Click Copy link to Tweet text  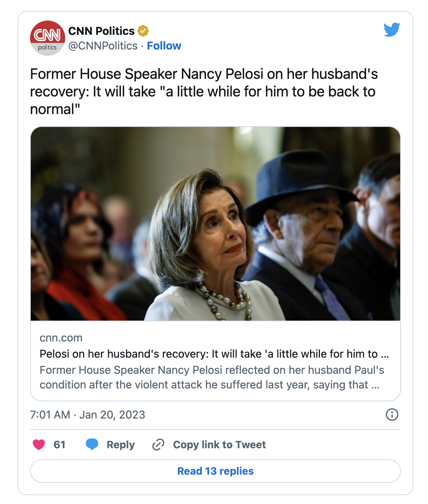(219, 445)
